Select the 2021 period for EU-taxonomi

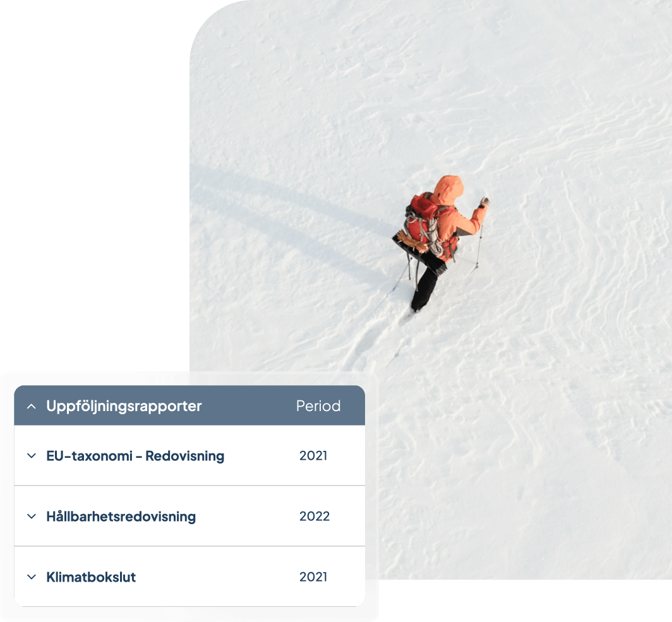[313, 455]
